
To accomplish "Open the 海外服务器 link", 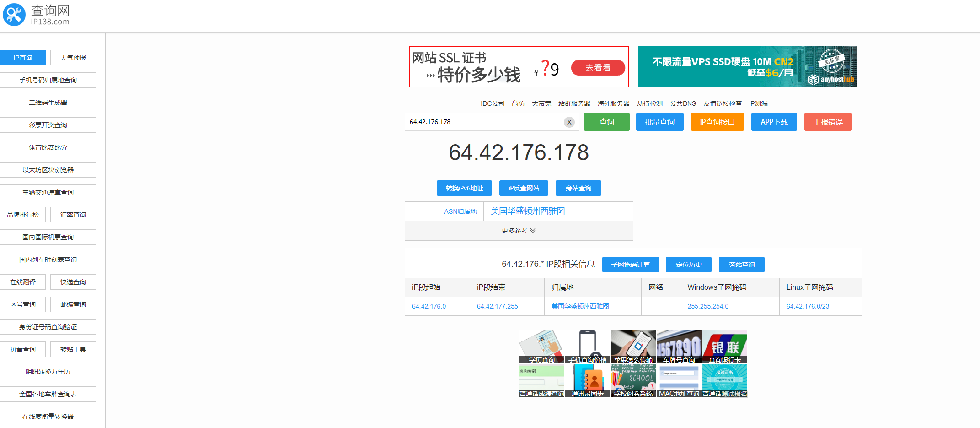I will (614, 103).
